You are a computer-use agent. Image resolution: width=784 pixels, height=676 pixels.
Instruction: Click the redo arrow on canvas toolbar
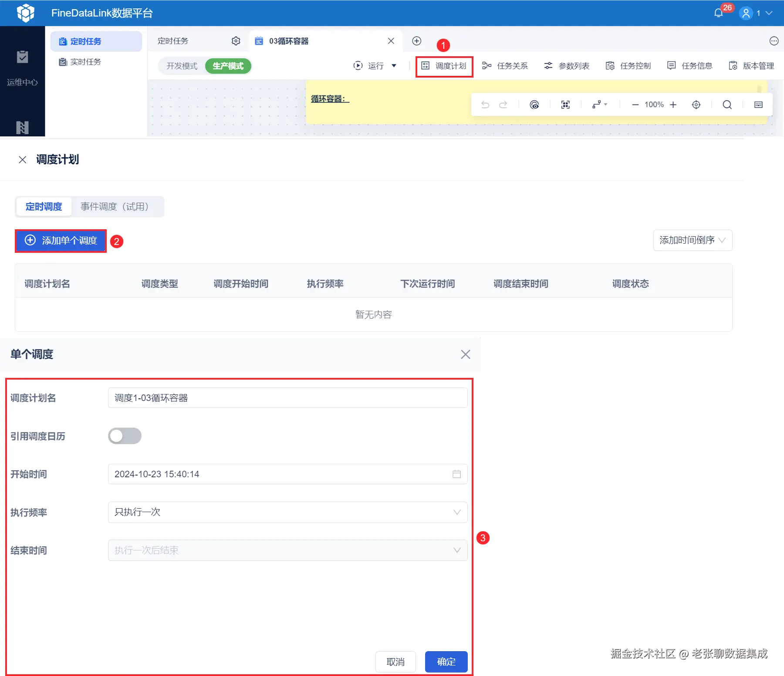(503, 105)
